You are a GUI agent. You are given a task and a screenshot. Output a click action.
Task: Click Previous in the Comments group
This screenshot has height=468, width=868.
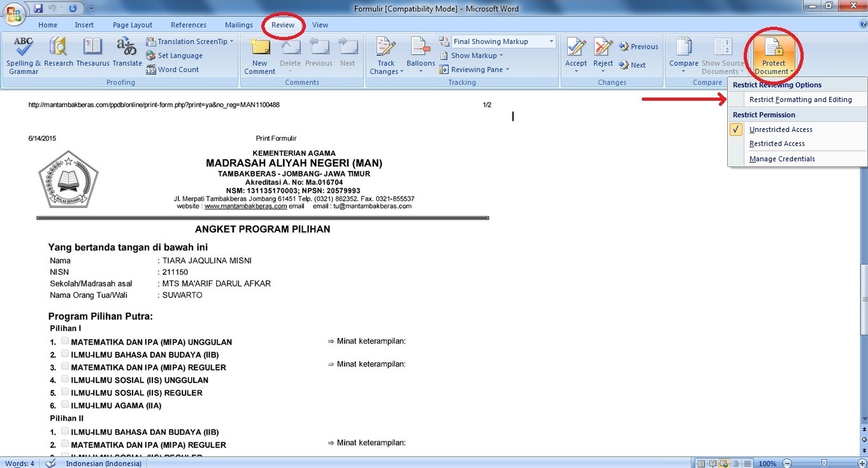coord(319,52)
